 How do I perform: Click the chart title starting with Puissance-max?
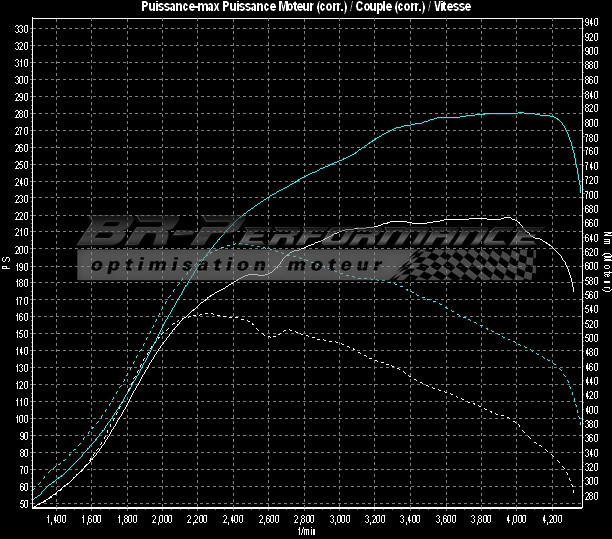pyautogui.click(x=306, y=7)
